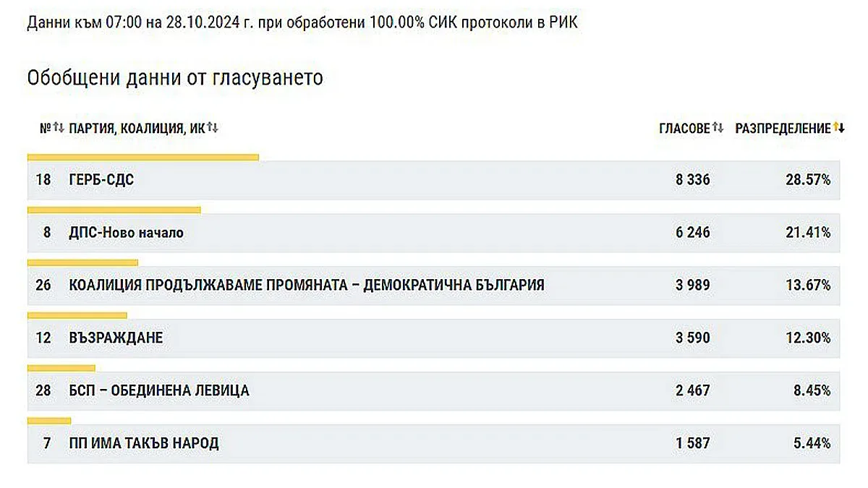
Task: Click the yellow result bar above ГЕРБ-СДС
Action: point(142,156)
